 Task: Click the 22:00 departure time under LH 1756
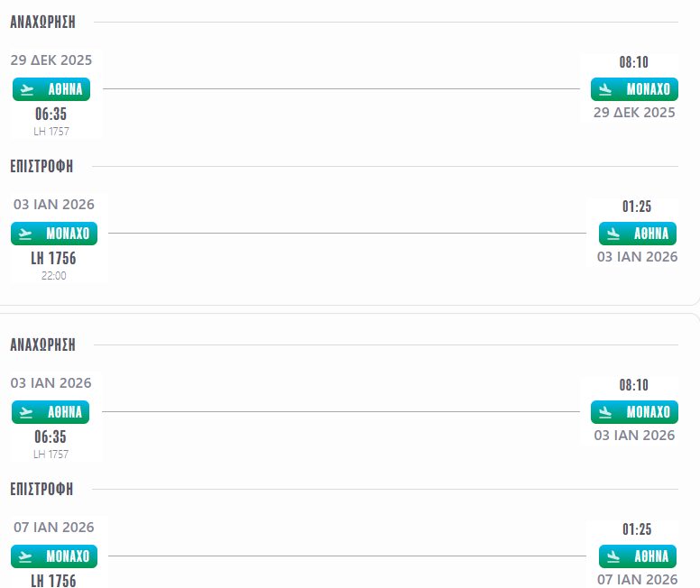pos(54,276)
